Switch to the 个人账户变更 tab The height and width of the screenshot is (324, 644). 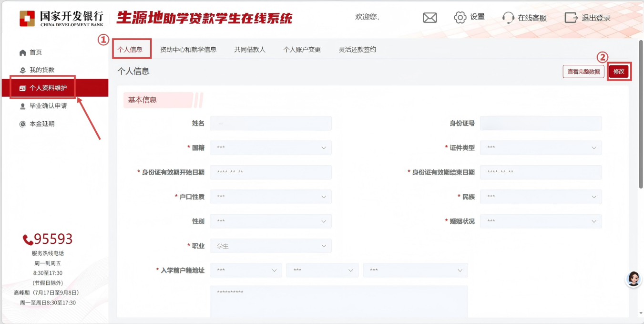[302, 49]
